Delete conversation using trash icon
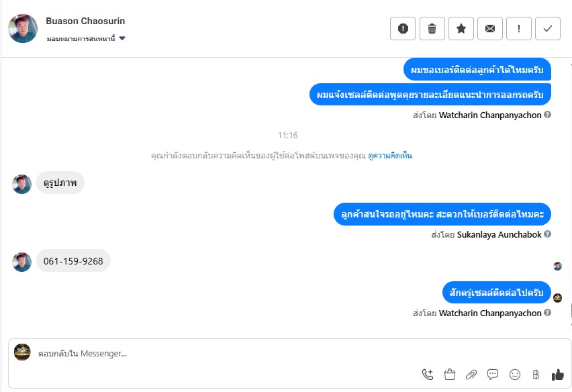The image size is (572, 392). point(432,28)
